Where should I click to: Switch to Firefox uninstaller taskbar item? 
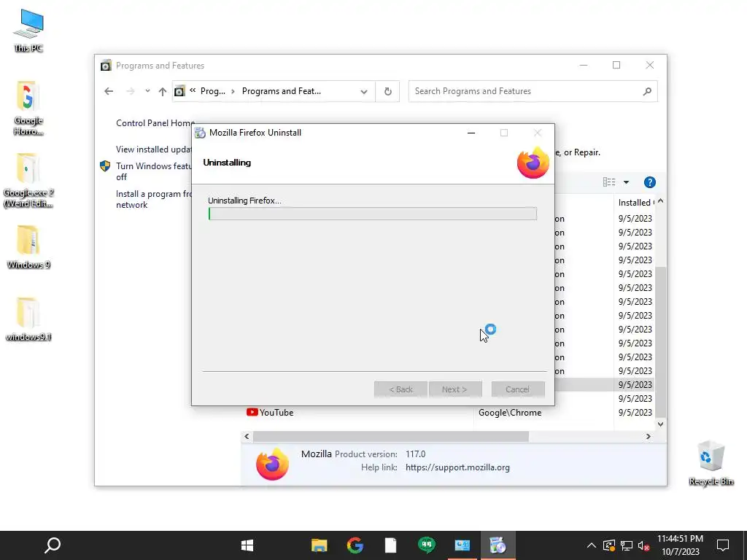(x=498, y=545)
